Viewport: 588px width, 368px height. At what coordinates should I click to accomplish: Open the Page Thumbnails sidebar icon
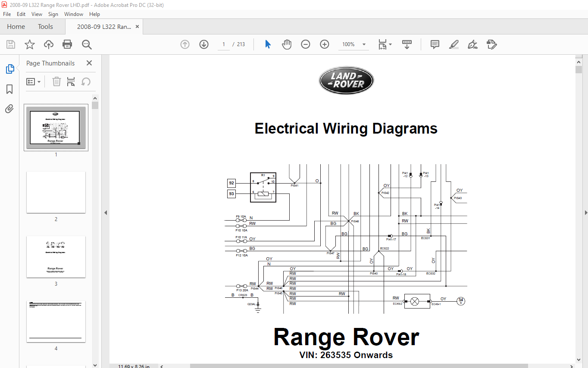[9, 69]
